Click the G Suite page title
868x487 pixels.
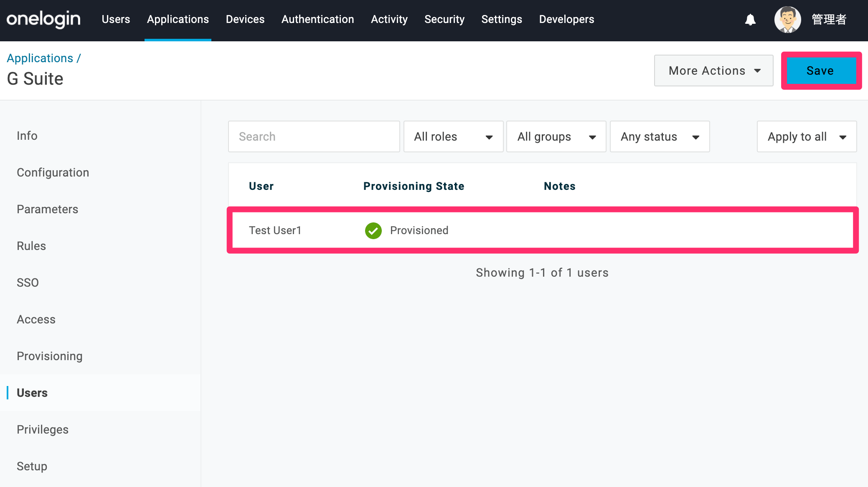pyautogui.click(x=35, y=78)
